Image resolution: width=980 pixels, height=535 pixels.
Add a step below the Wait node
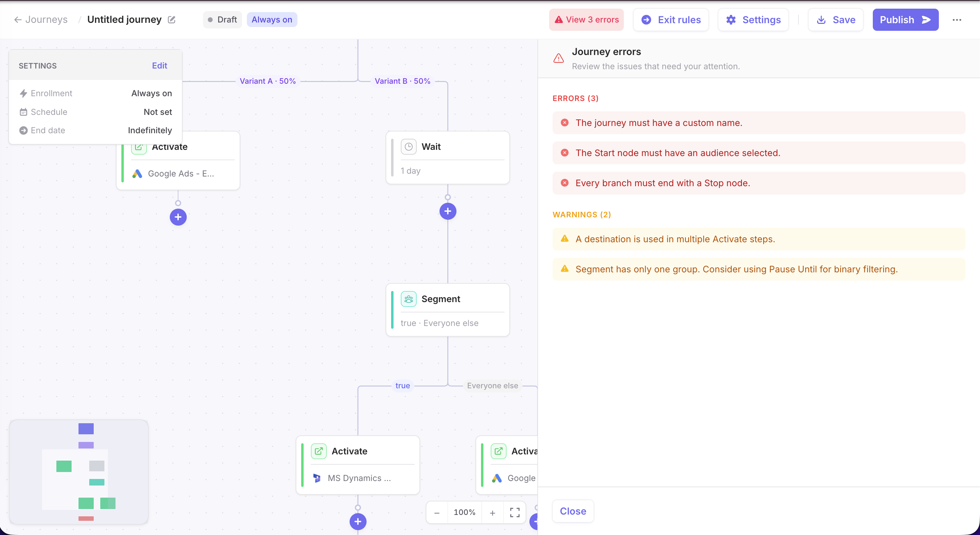448,211
